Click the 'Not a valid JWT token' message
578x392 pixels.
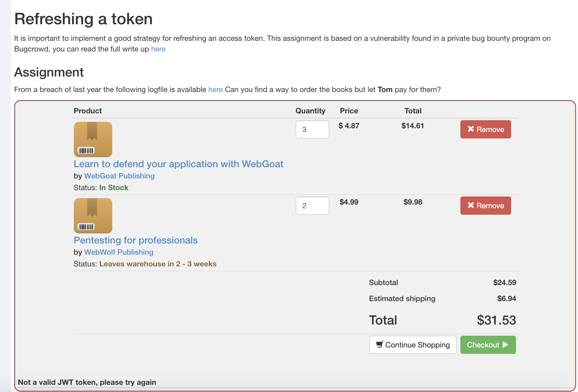[x=87, y=382]
